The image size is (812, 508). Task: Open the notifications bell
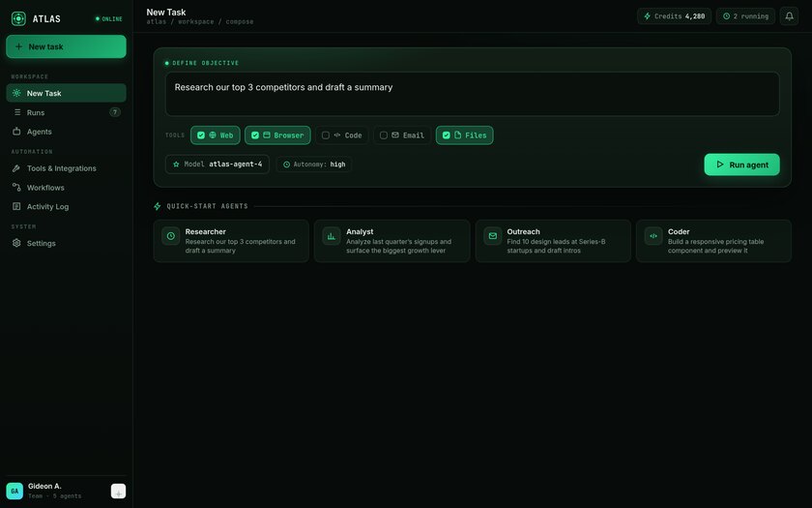[789, 16]
